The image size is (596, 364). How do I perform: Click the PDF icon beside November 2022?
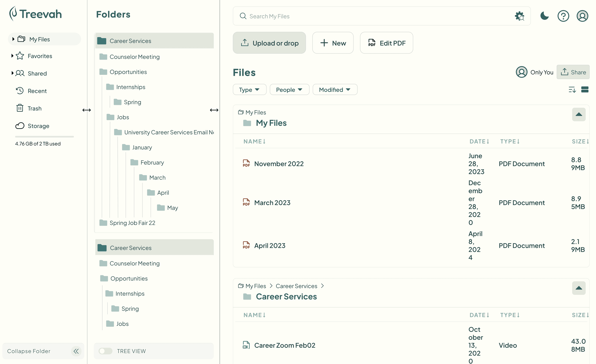coord(246,163)
